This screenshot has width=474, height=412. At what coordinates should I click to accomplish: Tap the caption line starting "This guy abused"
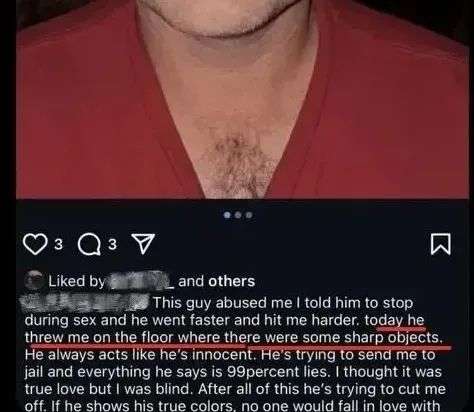tap(283, 303)
